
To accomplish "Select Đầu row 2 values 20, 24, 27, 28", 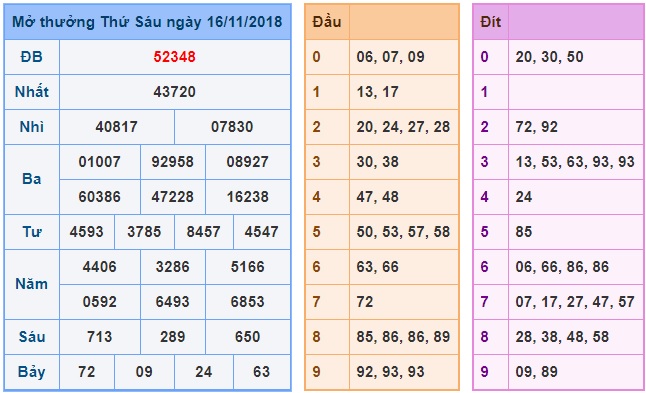I will coord(403,127).
